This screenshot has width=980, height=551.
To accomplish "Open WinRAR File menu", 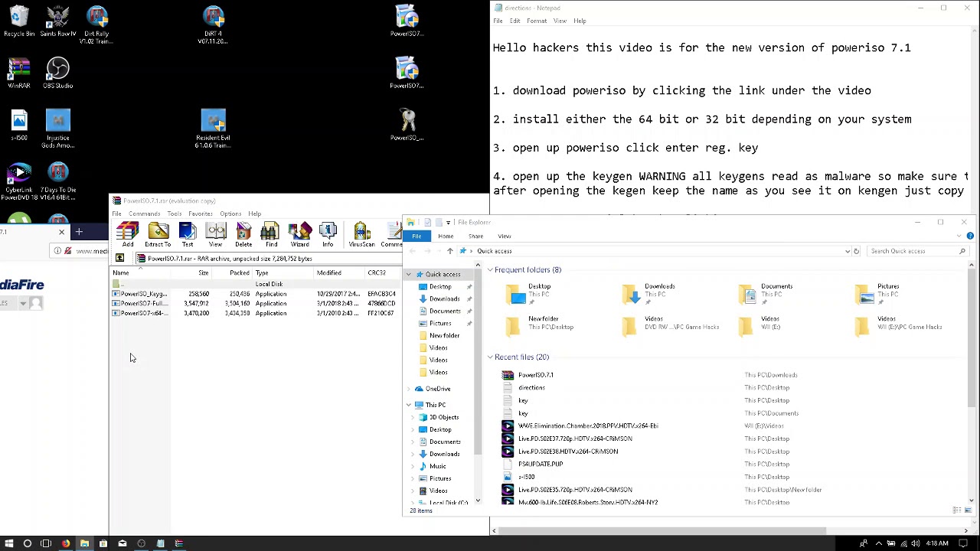I will tap(116, 214).
